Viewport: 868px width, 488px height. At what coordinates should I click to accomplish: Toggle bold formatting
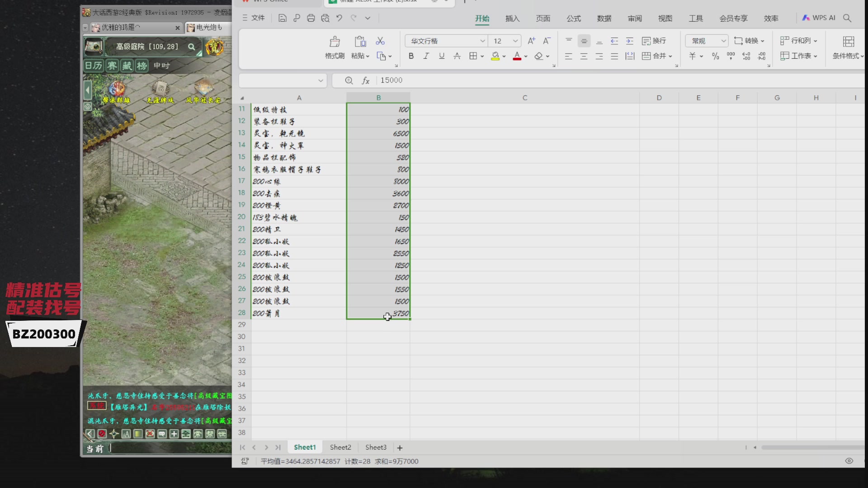pyautogui.click(x=411, y=56)
